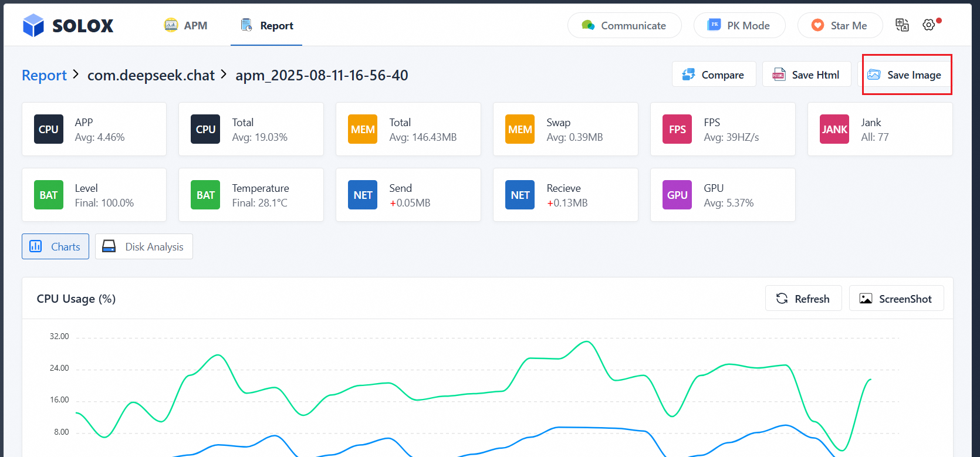980x457 pixels.
Task: Refresh the CPU Usage chart
Action: coord(803,298)
